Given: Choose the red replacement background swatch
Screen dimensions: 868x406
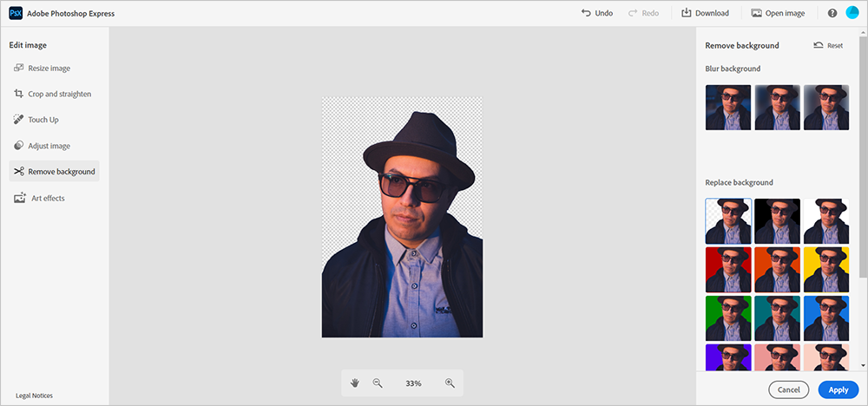Looking at the screenshot, I should (x=728, y=269).
